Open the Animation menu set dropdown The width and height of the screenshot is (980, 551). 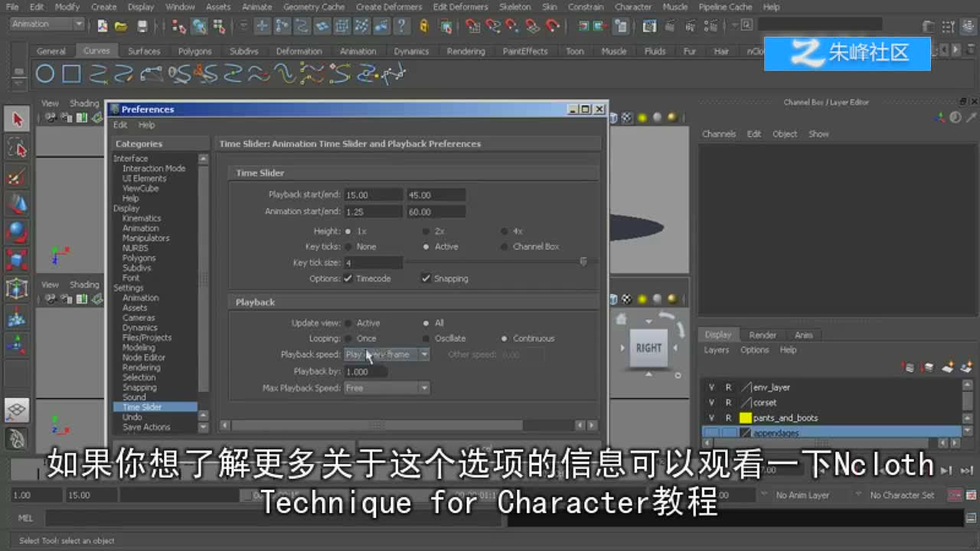click(x=47, y=24)
